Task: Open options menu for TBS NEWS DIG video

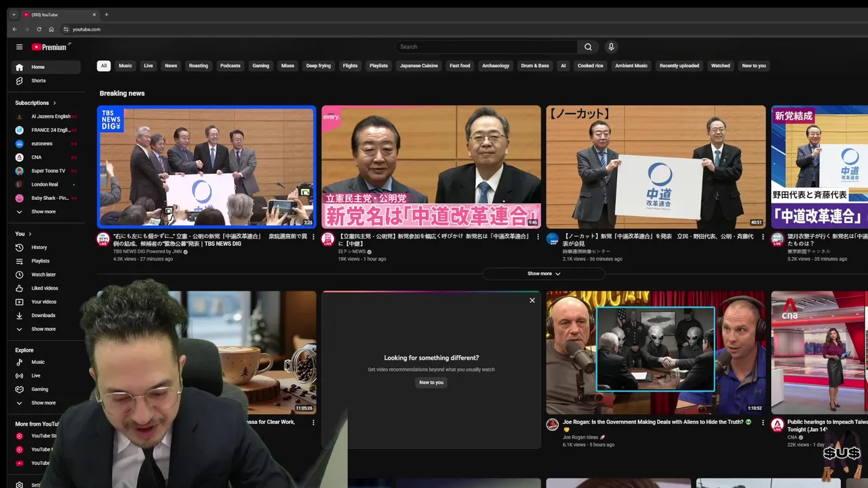Action: [313, 237]
